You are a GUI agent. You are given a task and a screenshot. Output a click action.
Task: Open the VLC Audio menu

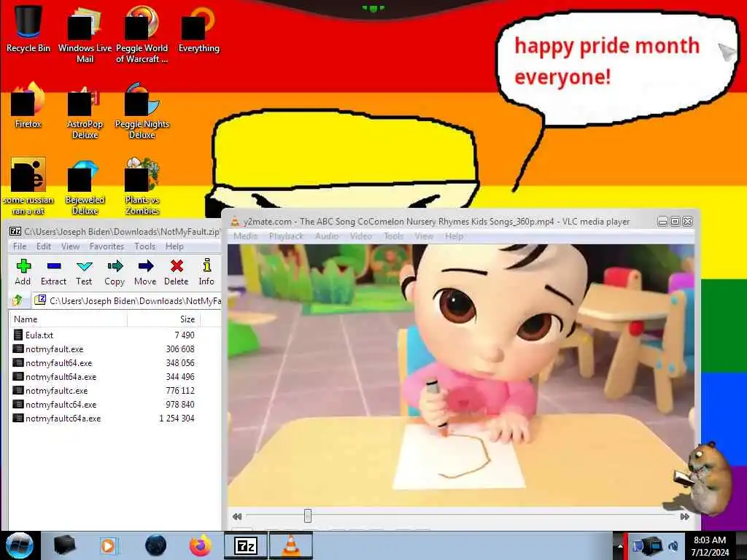click(327, 236)
